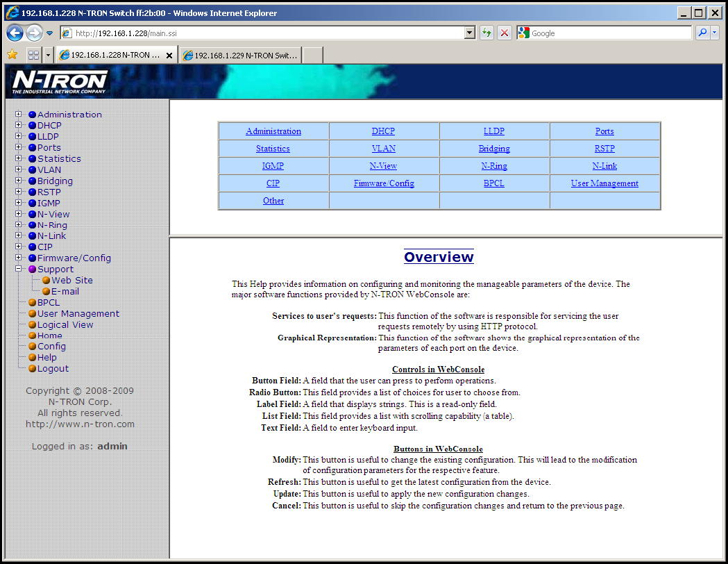Expand the Administration tree node
Viewport: 728px width, 564px height.
(x=18, y=114)
